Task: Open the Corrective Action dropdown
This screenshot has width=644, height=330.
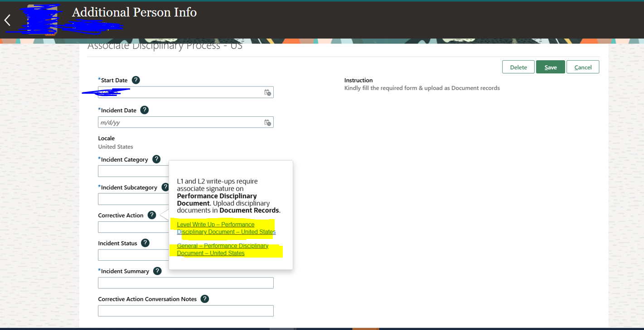Action: coord(131,227)
